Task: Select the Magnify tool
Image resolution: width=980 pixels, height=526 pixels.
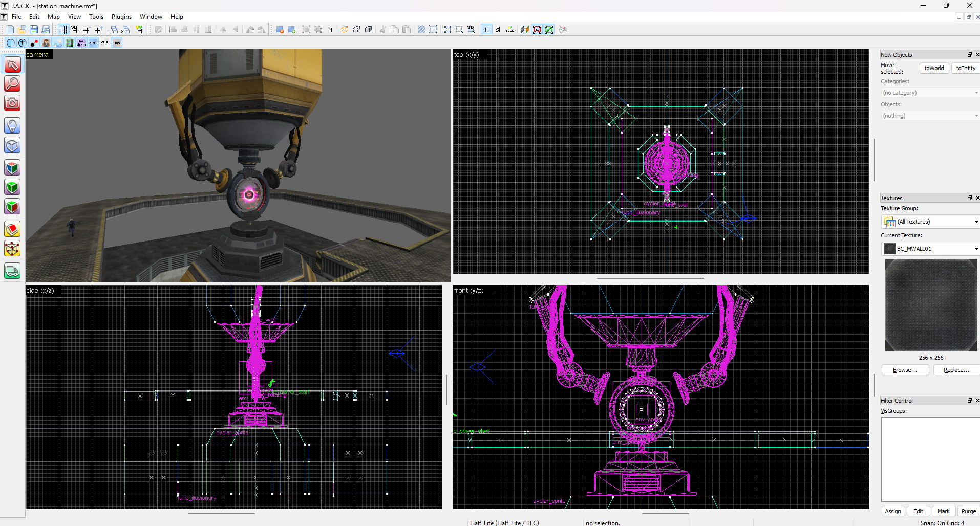Action: coord(12,83)
